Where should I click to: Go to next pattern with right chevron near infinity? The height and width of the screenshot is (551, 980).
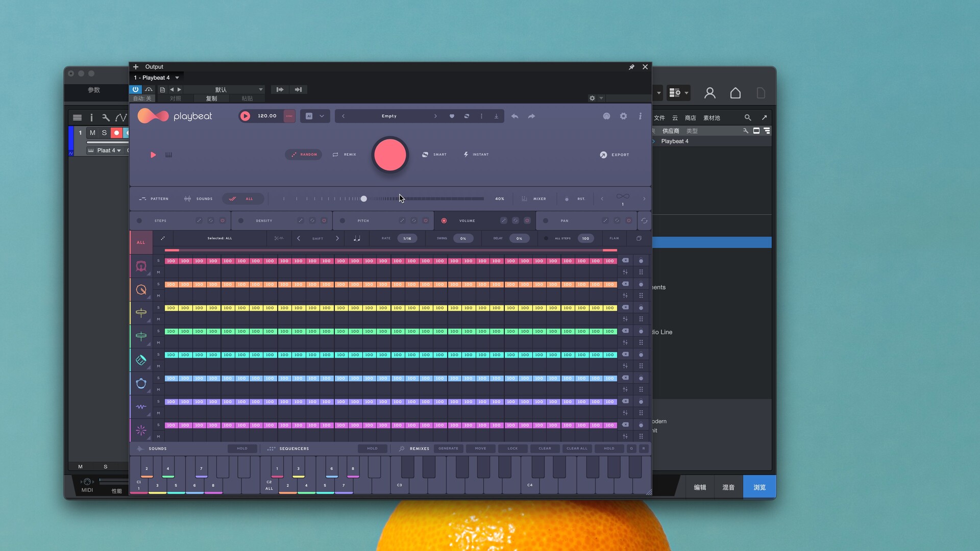(644, 199)
